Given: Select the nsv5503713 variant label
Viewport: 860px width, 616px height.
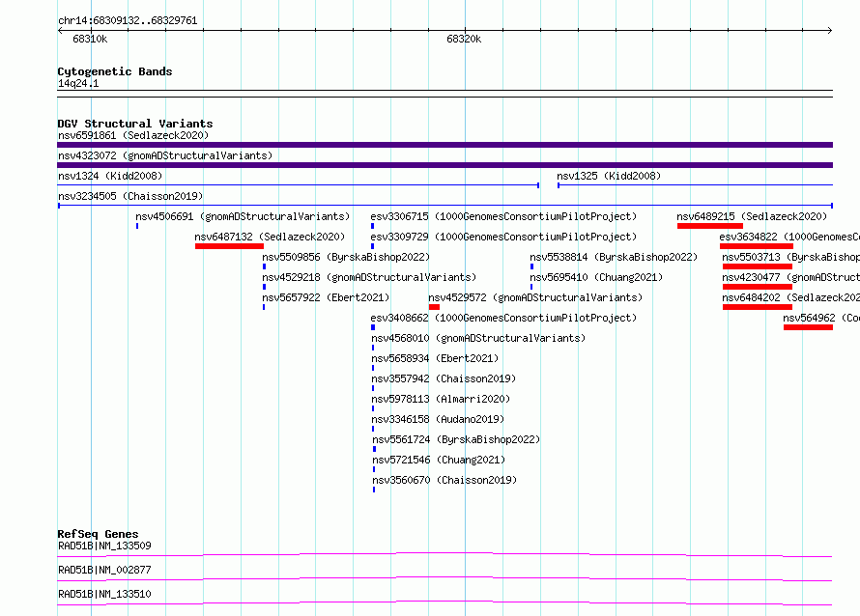Looking at the screenshot, I should tap(790, 257).
